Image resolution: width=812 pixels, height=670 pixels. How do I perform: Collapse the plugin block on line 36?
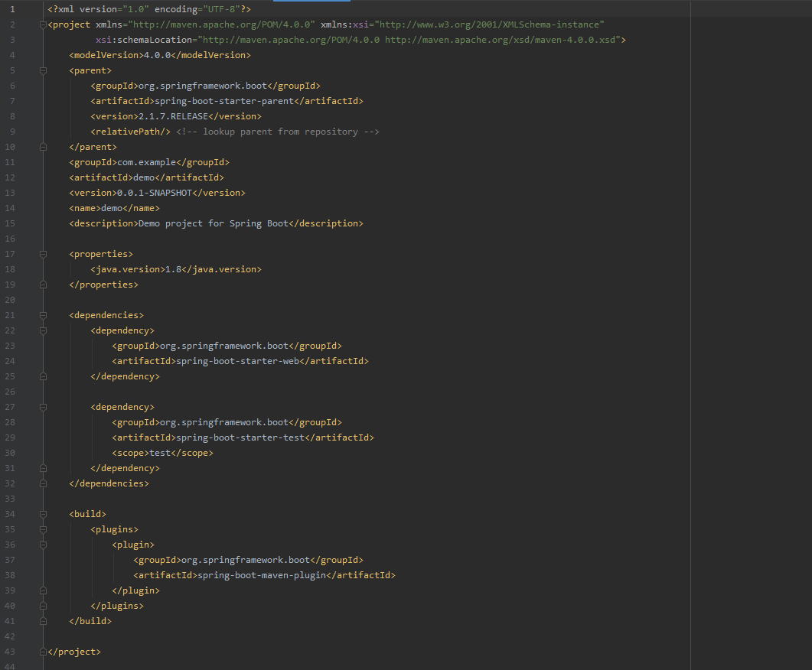coord(44,545)
